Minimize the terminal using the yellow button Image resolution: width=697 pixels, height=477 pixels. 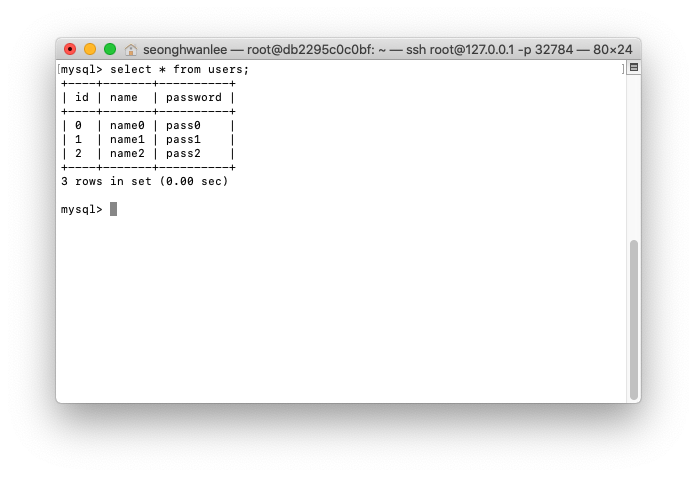tap(90, 49)
